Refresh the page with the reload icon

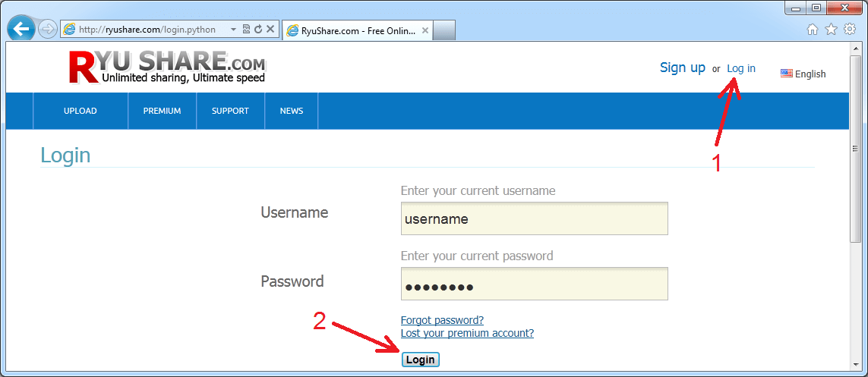pos(258,30)
